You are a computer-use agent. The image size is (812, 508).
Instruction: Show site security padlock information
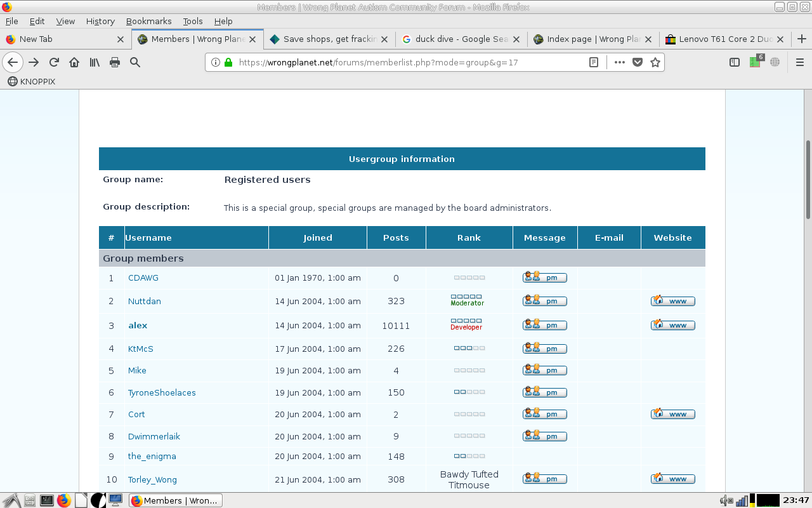pos(228,62)
